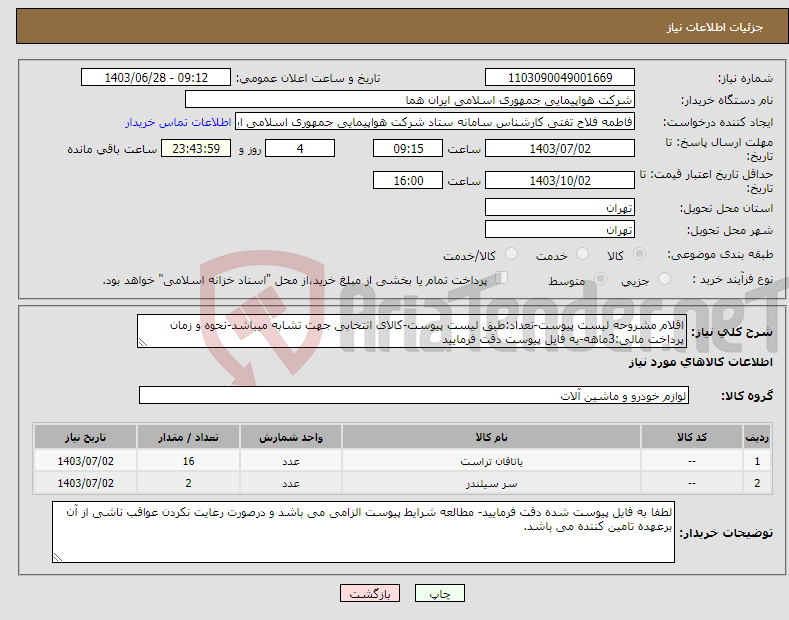Select the کالا radio button
Screen dimensions: 789x620
pos(639,254)
